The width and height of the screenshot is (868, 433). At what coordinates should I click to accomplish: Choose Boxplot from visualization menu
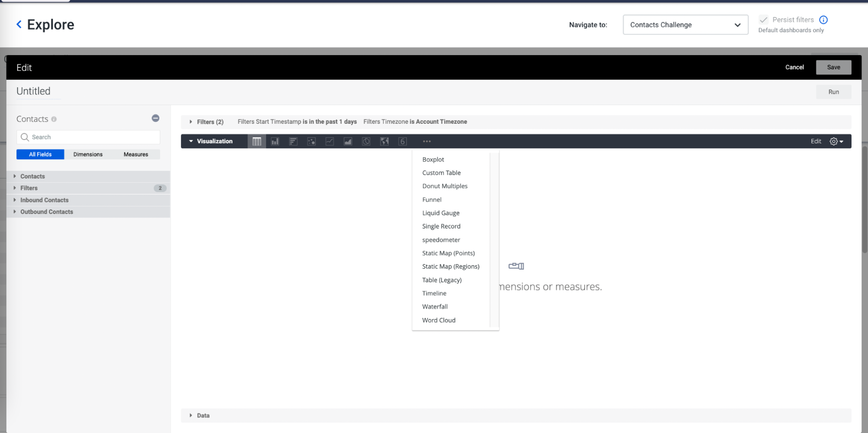[433, 159]
